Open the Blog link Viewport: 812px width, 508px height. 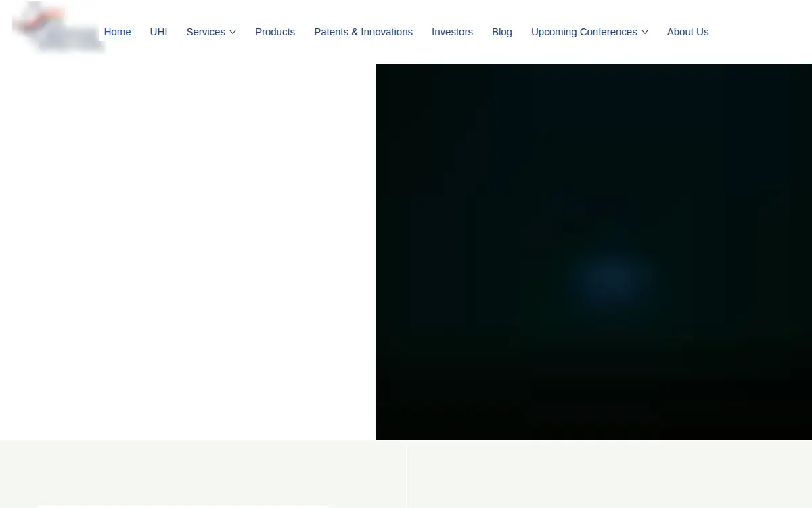click(x=502, y=32)
